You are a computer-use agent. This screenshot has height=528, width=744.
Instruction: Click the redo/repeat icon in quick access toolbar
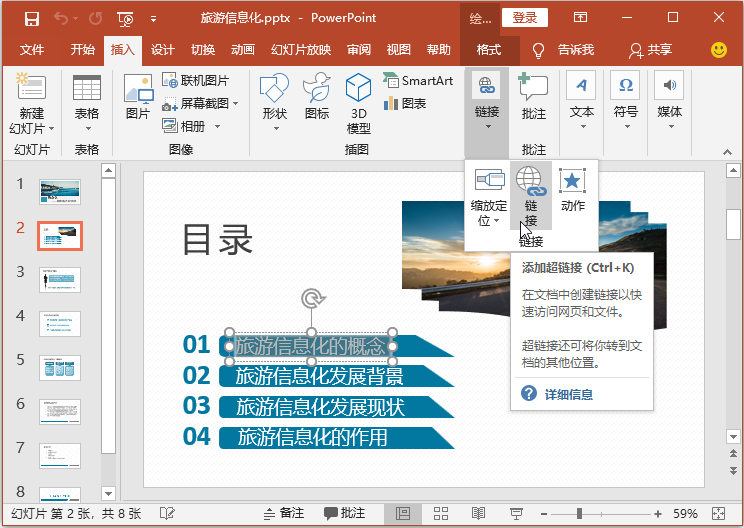click(95, 19)
